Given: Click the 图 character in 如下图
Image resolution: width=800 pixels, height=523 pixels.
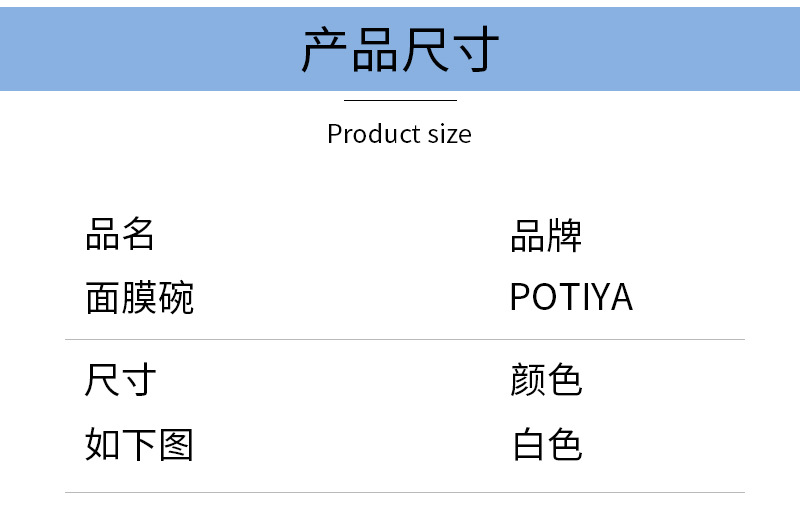Looking at the screenshot, I should tap(176, 445).
